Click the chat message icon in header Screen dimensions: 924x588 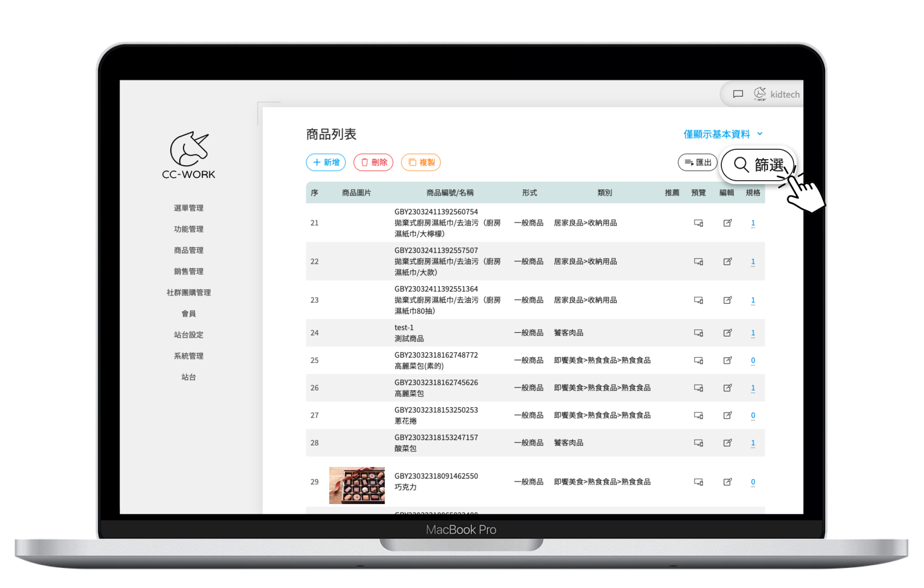point(738,94)
